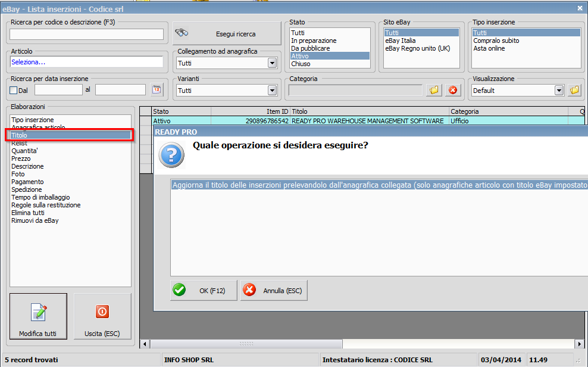Open the calendar date picker icon

coord(157,90)
